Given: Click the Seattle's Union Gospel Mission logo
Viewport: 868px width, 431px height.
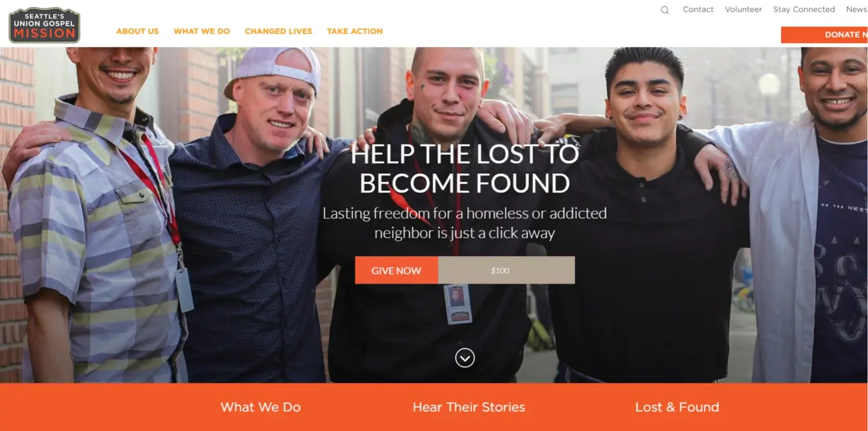Looking at the screenshot, I should tap(45, 26).
